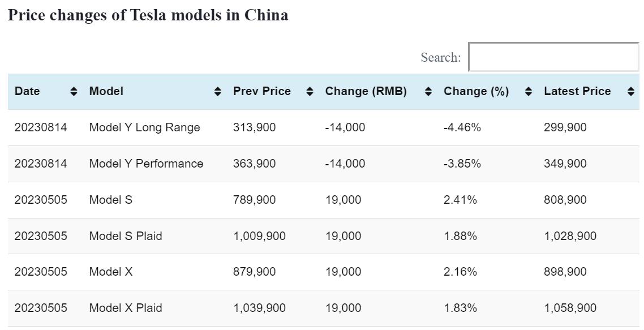Click the Date column sort arrows
The image size is (644, 330).
pos(74,92)
